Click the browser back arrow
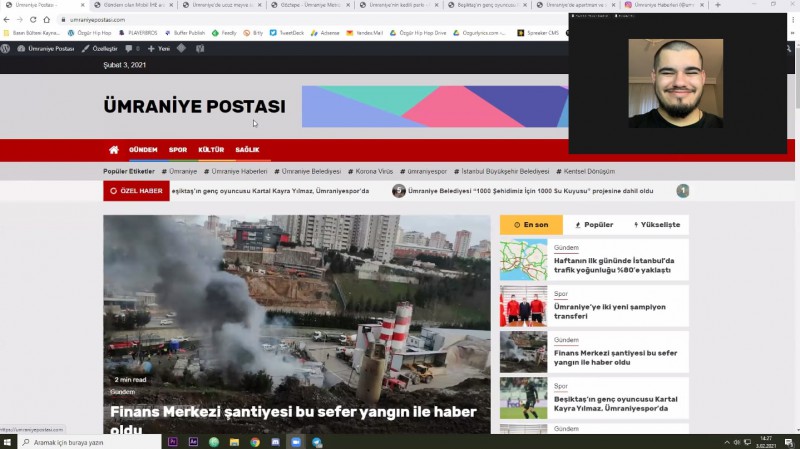This screenshot has height=449, width=800. click(x=7, y=19)
